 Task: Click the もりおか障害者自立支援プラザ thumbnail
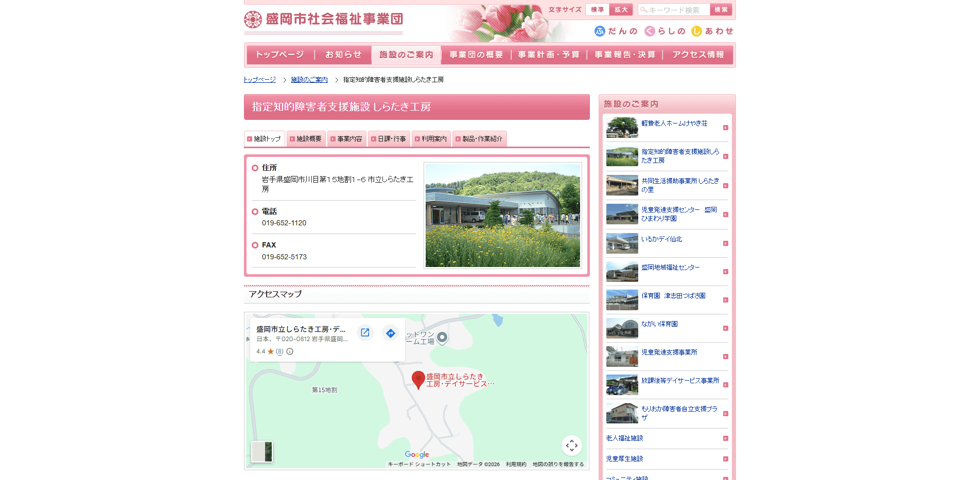click(x=622, y=413)
